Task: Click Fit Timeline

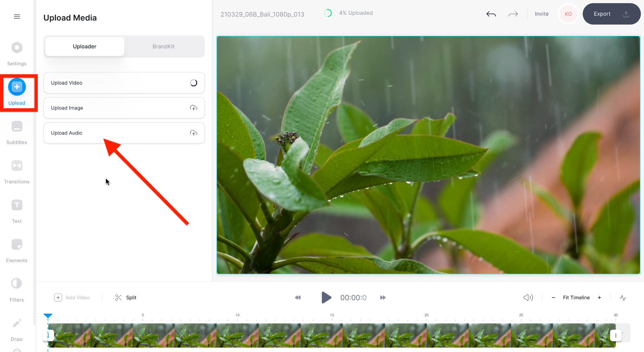Action: tap(576, 298)
